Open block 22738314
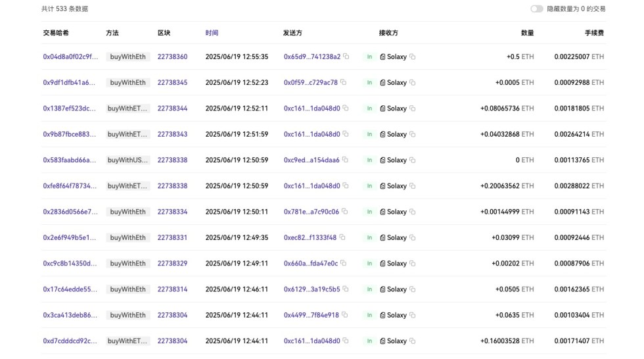Image resolution: width=644 pixels, height=359 pixels. pyautogui.click(x=172, y=289)
